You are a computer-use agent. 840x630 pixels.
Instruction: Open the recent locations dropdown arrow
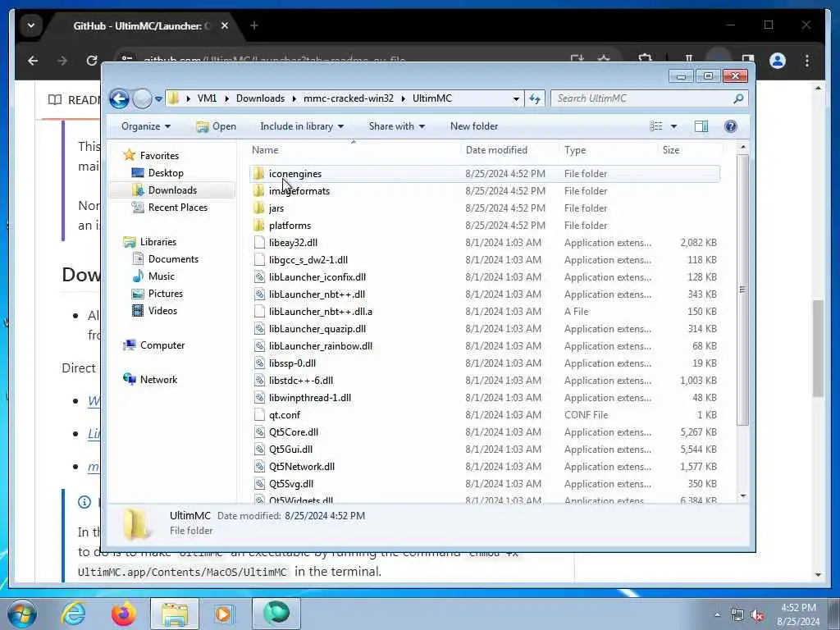[158, 99]
